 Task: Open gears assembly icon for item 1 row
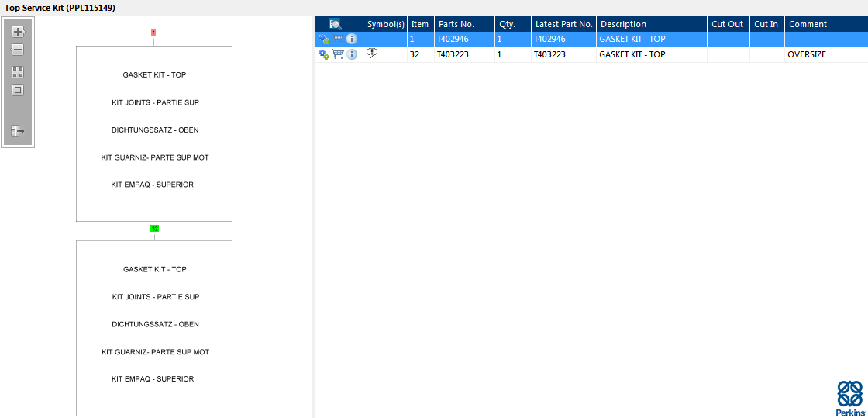tap(325, 40)
